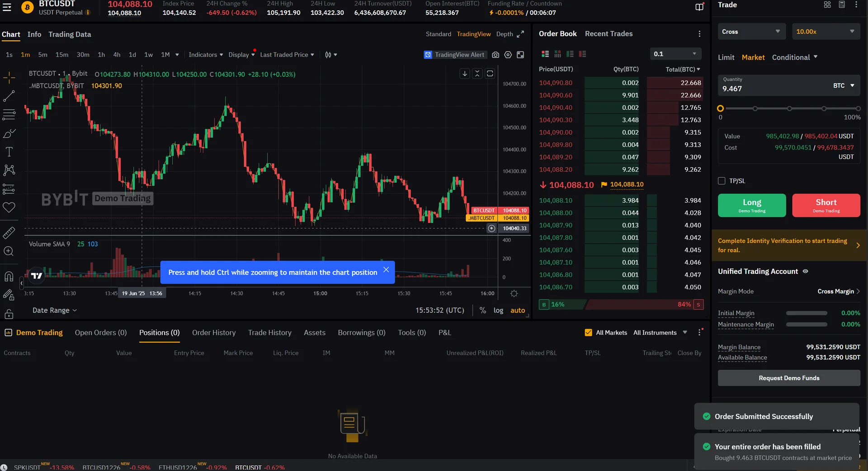The width and height of the screenshot is (868, 471).
Task: Open the Assets tab
Action: tap(315, 333)
